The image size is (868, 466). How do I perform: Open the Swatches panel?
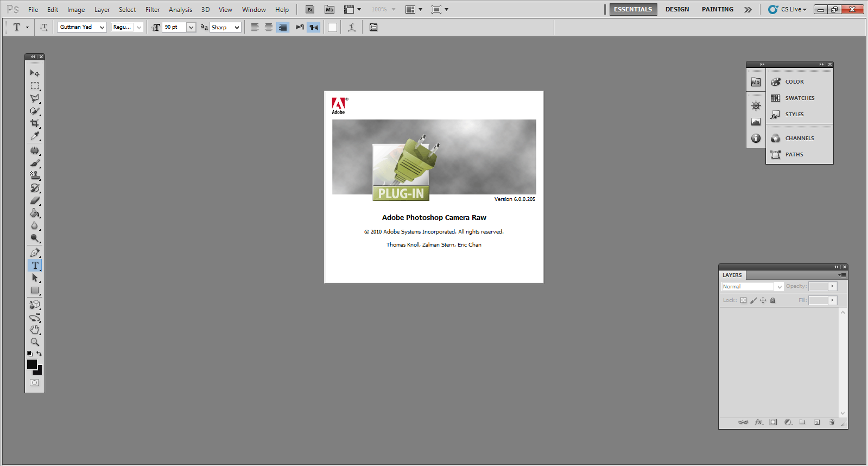(800, 98)
